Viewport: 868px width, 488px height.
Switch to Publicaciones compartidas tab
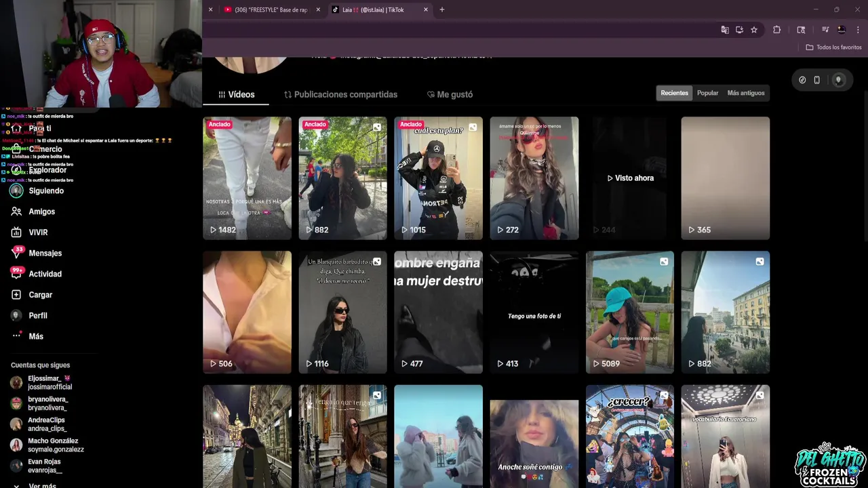pyautogui.click(x=340, y=95)
